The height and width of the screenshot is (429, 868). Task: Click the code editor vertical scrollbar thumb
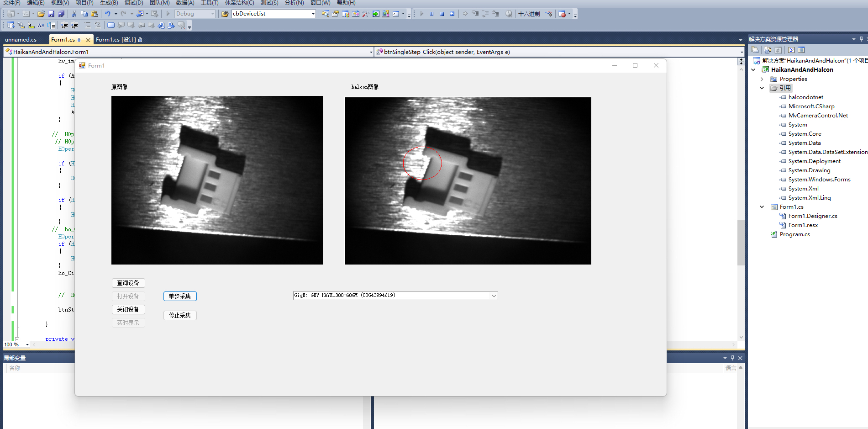(741, 242)
